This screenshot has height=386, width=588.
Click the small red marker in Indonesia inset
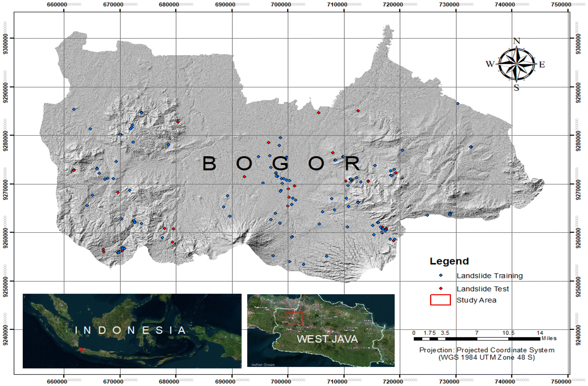coord(82,350)
